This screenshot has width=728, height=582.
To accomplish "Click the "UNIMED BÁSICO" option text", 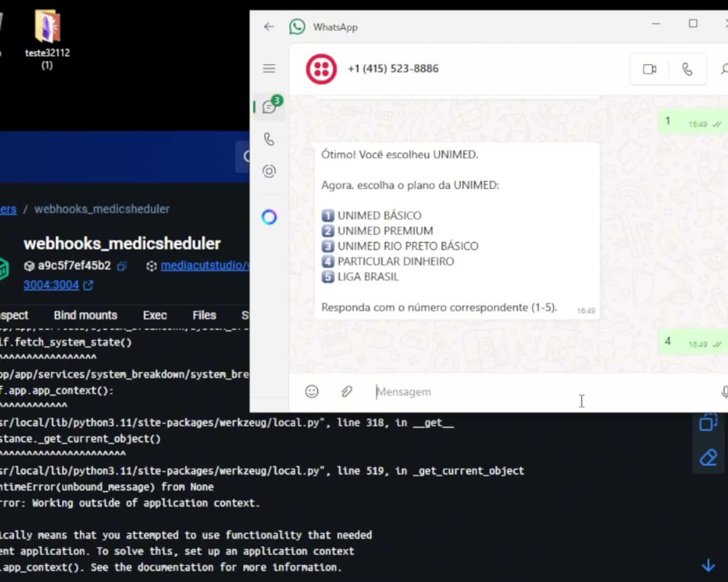I will [379, 215].
